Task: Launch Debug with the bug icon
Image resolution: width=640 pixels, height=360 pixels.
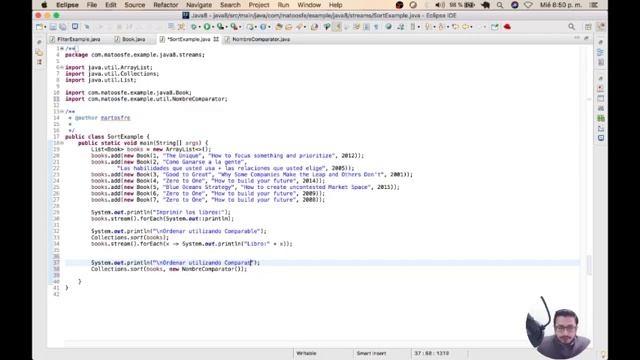Action: pyautogui.click(x=193, y=27)
